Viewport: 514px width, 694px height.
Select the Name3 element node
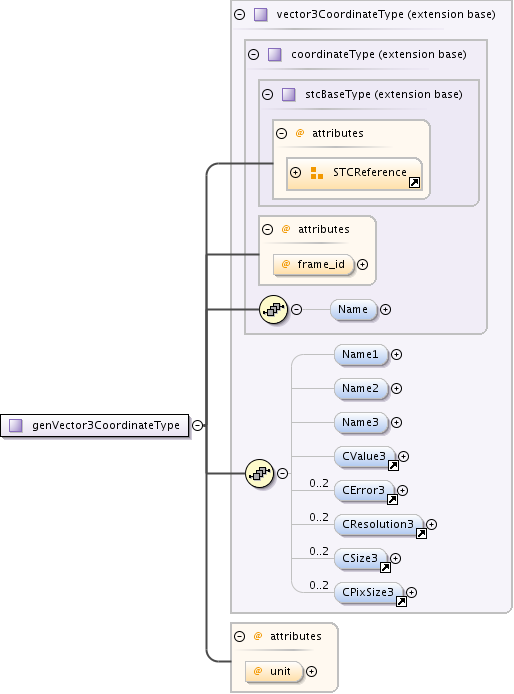point(361,423)
